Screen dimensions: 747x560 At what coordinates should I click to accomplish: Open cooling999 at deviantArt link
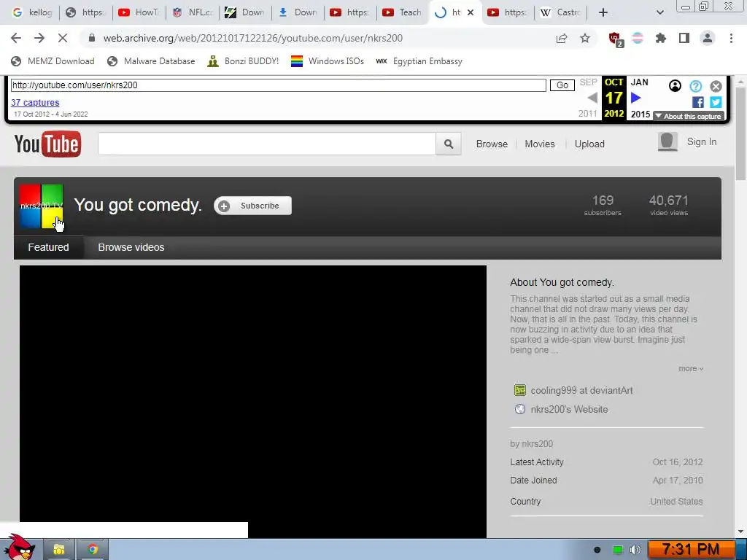coord(581,391)
